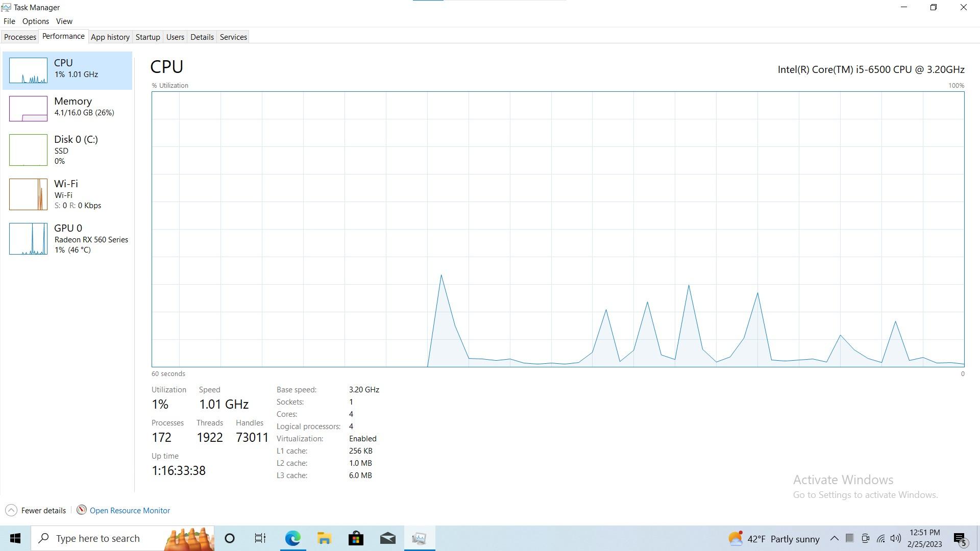Select the Memory mini graph thumbnail
The height and width of the screenshot is (551, 980).
tap(28, 109)
